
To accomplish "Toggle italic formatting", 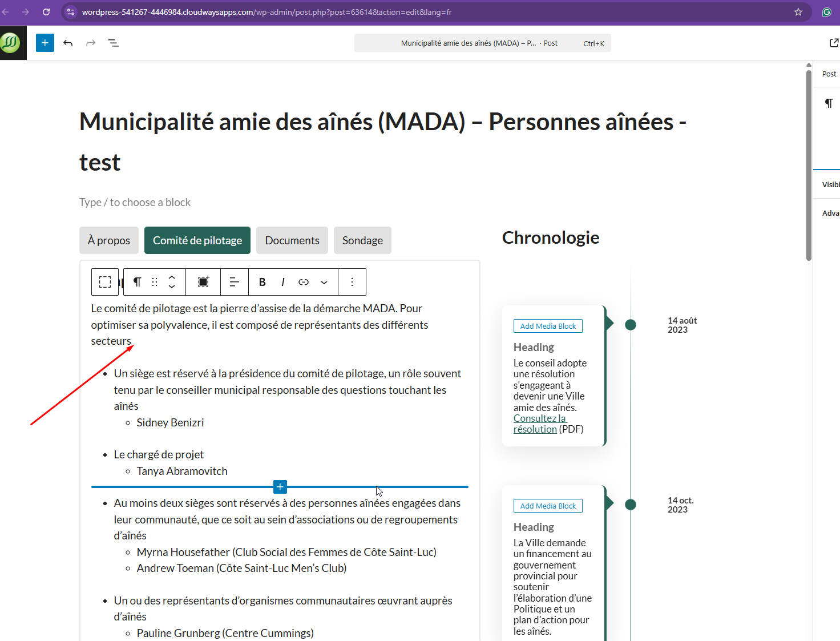I will click(x=283, y=282).
